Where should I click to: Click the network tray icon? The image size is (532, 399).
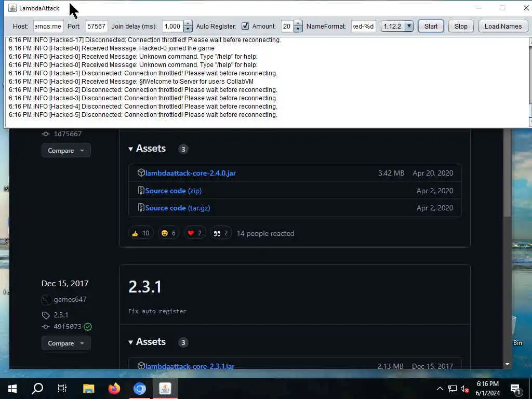(453, 389)
